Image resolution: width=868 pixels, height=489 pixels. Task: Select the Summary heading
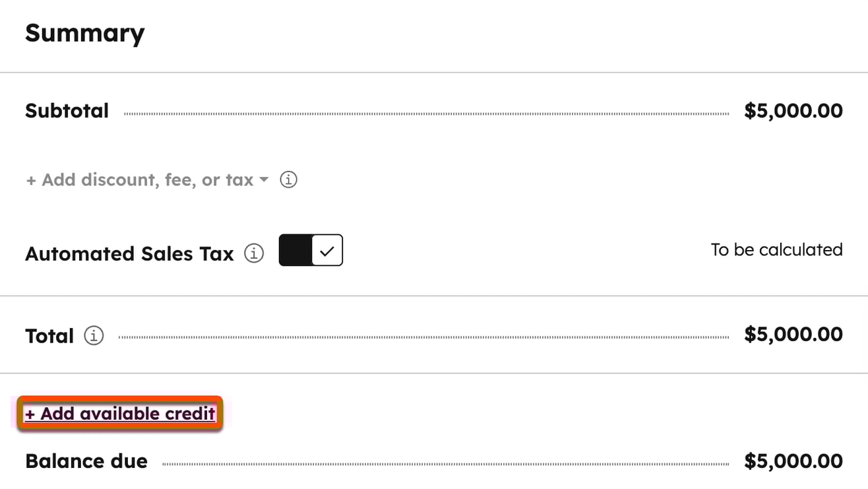coord(84,32)
